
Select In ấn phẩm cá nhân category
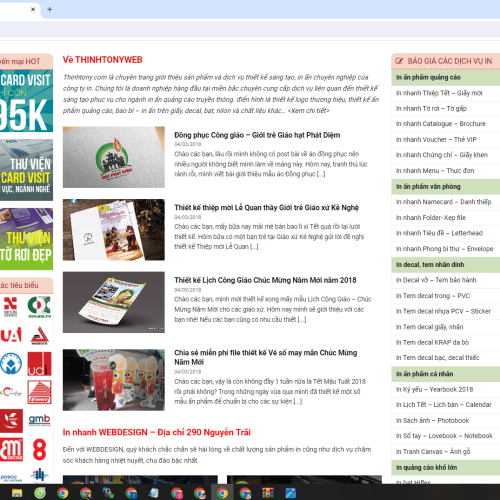pos(446,374)
